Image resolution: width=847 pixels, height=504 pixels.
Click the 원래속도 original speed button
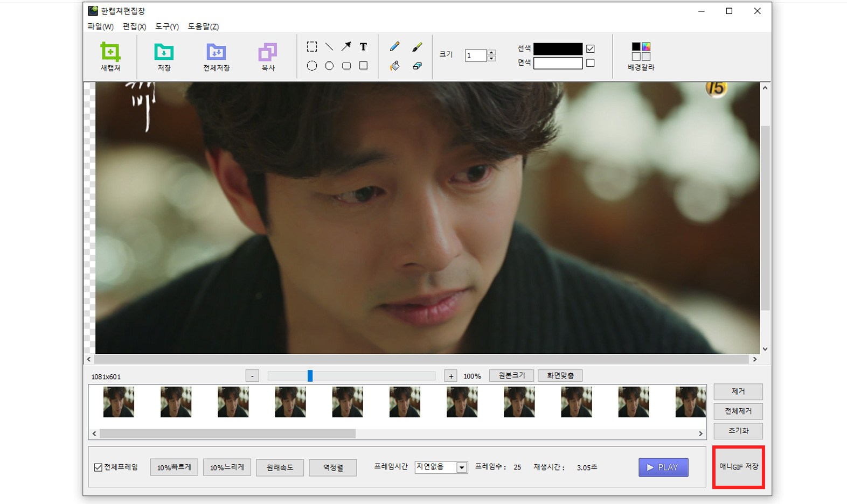tap(280, 467)
